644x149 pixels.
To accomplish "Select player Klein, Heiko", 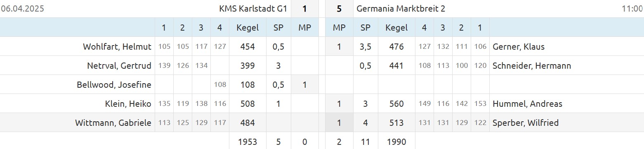I will [x=128, y=104].
